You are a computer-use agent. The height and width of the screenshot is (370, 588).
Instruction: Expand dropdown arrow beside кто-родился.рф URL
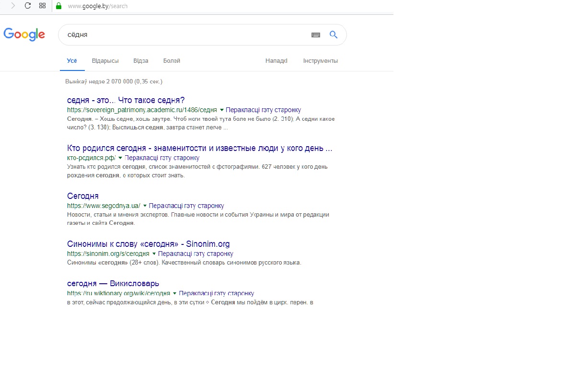point(120,158)
